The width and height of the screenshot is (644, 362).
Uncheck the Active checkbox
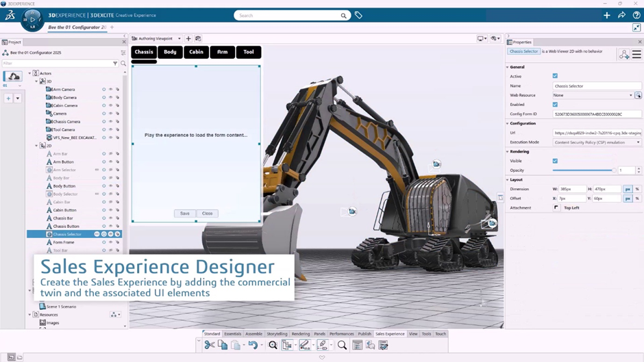coord(555,76)
